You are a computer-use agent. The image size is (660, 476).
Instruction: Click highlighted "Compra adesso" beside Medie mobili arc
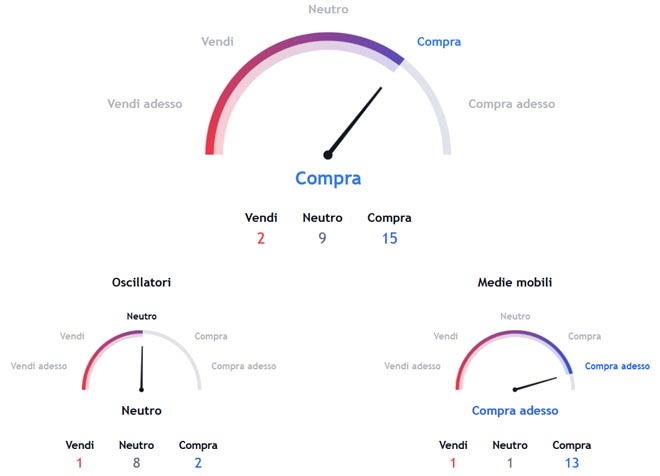[617, 366]
